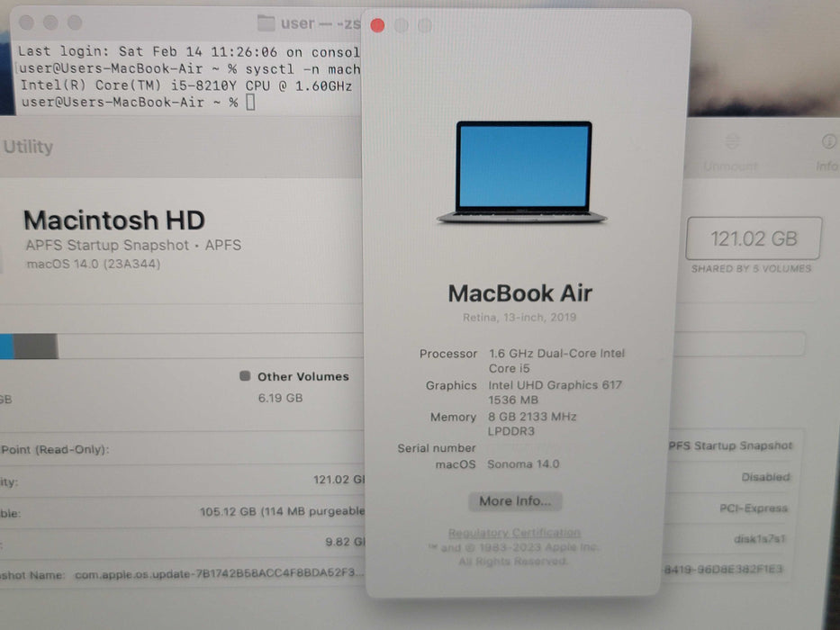840x630 pixels.
Task: Click the 'MacBook Air' heading
Action: pyautogui.click(x=519, y=293)
